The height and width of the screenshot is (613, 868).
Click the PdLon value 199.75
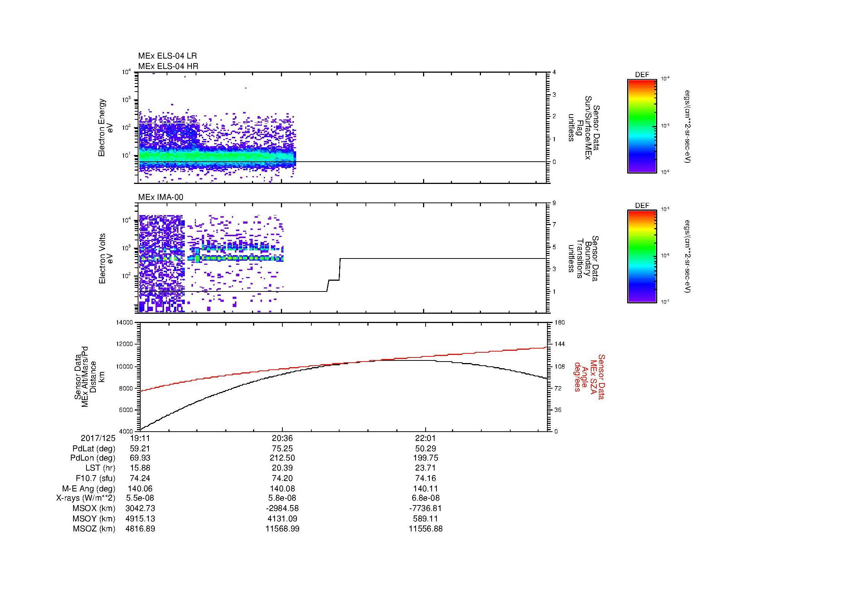pos(426,458)
